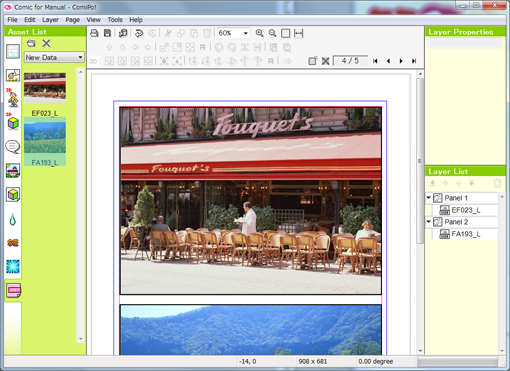Open the speech balloon asset category

13,147
